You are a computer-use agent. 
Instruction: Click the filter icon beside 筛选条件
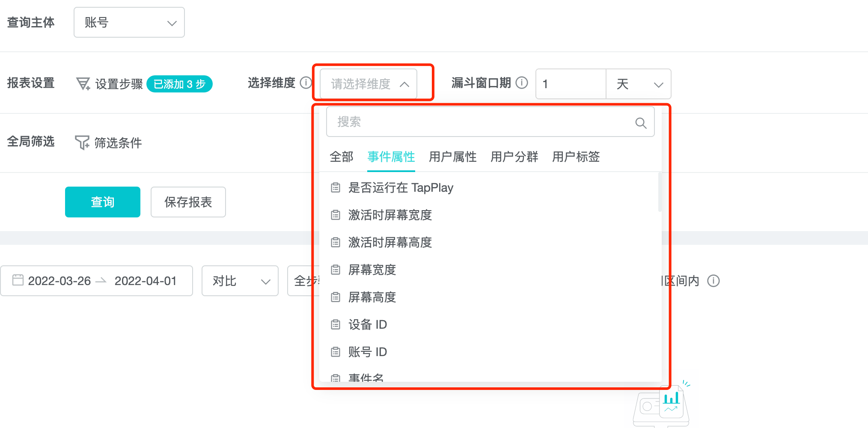point(82,143)
